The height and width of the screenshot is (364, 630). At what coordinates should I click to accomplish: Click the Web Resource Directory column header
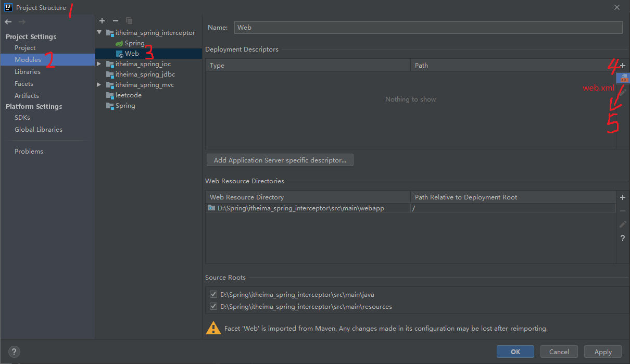[x=308, y=197]
